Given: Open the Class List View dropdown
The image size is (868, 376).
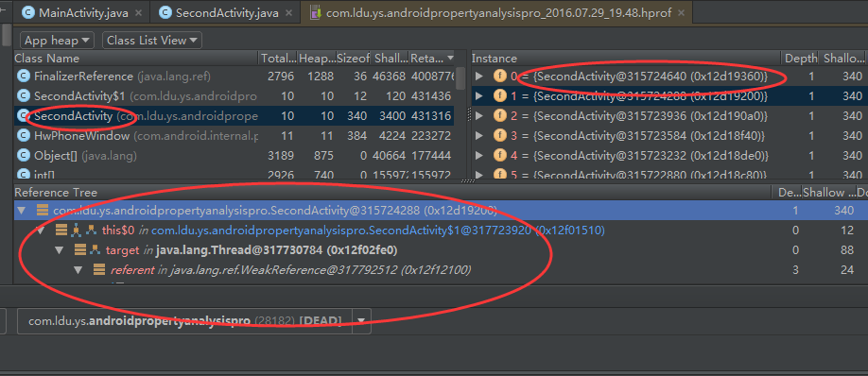Looking at the screenshot, I should 151,41.
